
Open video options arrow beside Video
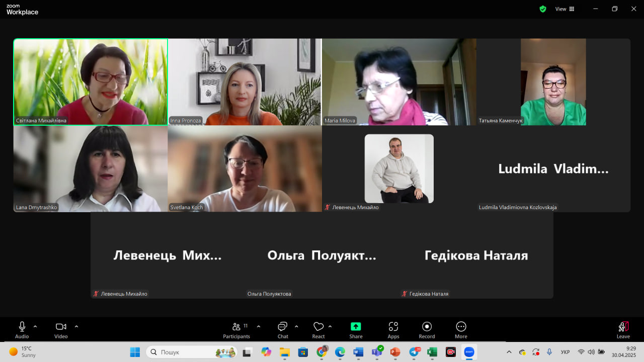76,326
